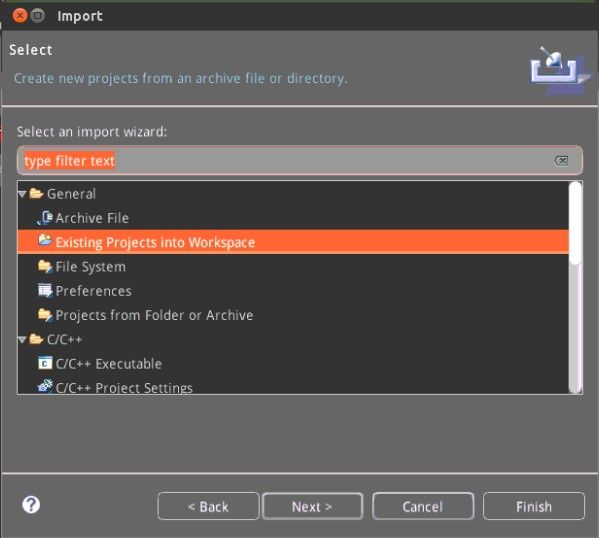
Task: Click the Back button
Action: tap(208, 506)
